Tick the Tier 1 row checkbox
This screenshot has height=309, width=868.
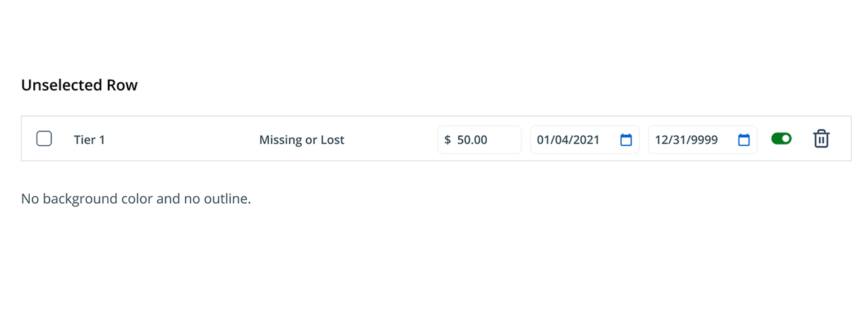[x=44, y=139]
